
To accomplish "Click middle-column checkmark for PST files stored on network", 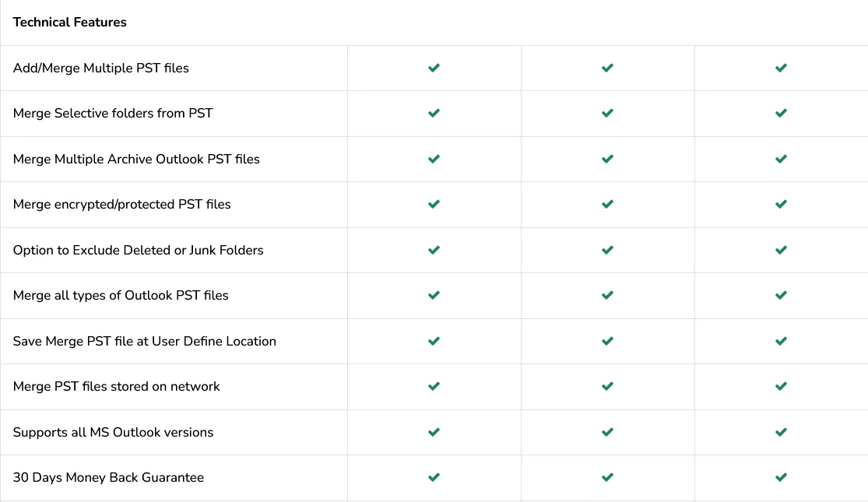I will [608, 387].
